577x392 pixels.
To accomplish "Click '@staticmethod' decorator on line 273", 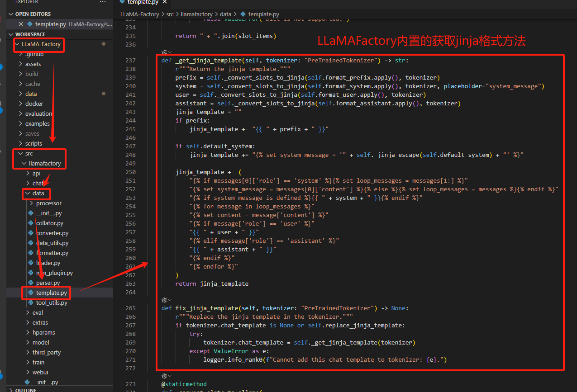I will click(184, 384).
